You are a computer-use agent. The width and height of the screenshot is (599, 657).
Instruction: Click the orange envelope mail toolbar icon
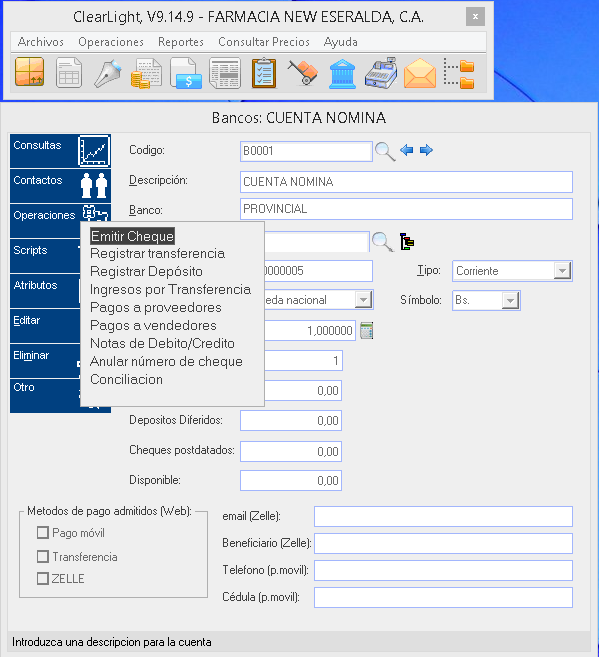[x=420, y=73]
